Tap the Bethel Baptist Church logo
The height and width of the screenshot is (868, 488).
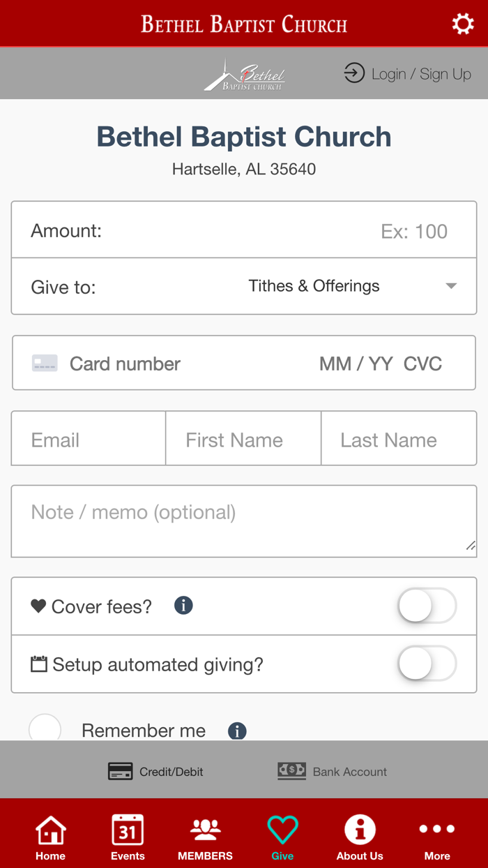click(x=245, y=75)
